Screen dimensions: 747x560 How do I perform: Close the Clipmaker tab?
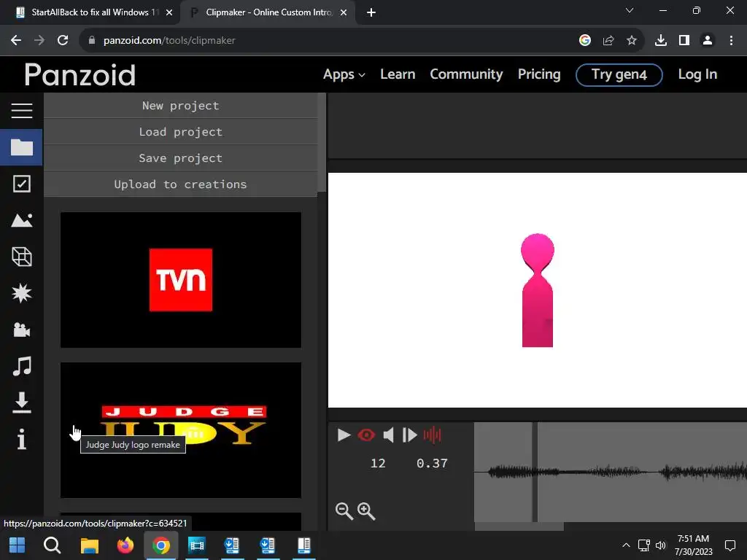[x=344, y=12]
